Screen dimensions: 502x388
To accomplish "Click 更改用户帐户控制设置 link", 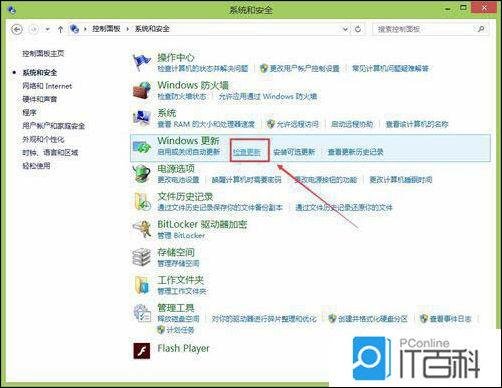I will [304, 69].
